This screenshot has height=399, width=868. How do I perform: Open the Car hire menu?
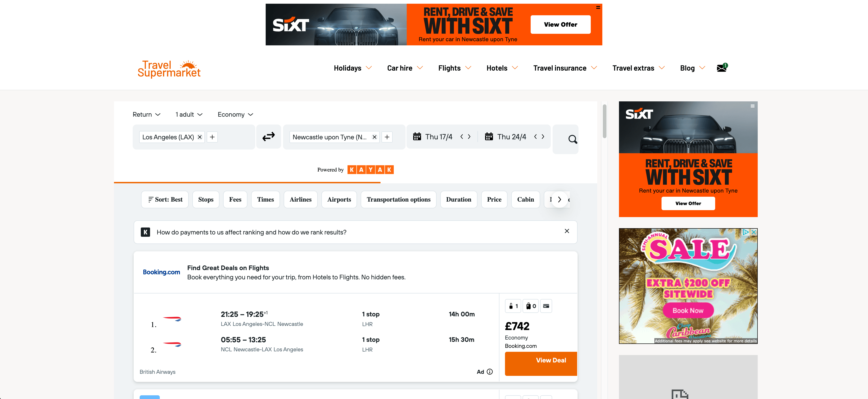click(x=404, y=68)
